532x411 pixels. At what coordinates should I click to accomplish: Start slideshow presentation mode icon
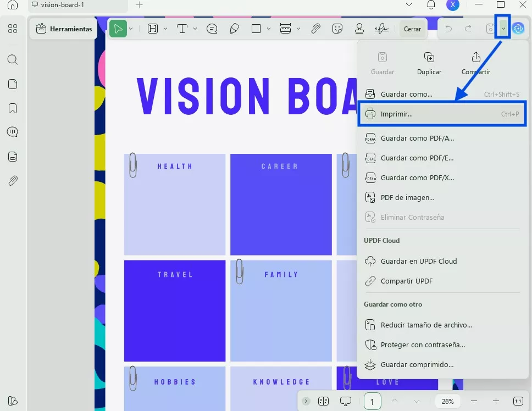pyautogui.click(x=345, y=401)
